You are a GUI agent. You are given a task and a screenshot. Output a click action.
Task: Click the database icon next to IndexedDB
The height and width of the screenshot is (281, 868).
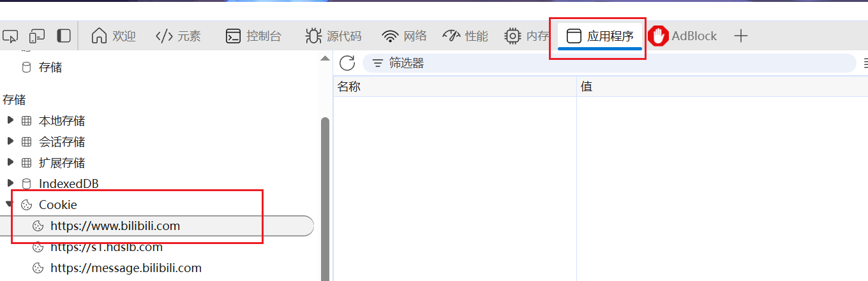tap(26, 184)
